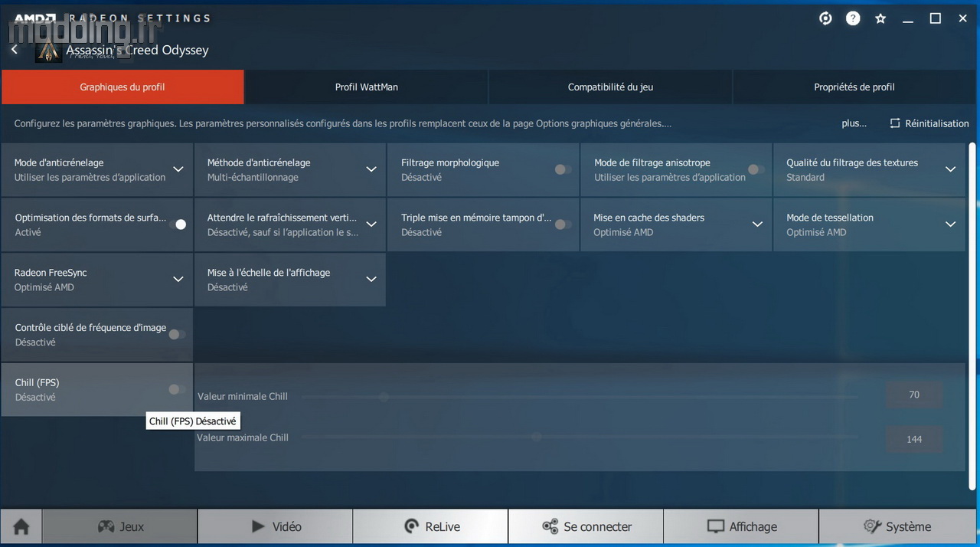Click the 'Multi-échantillonnage' value text
The width and height of the screenshot is (980, 547).
pos(253,177)
